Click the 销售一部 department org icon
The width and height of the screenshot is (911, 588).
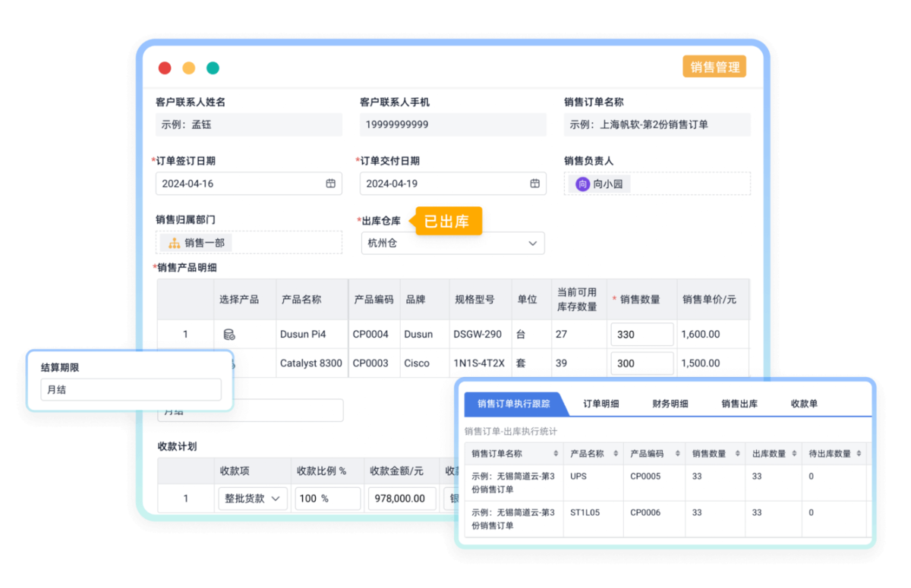click(x=174, y=243)
